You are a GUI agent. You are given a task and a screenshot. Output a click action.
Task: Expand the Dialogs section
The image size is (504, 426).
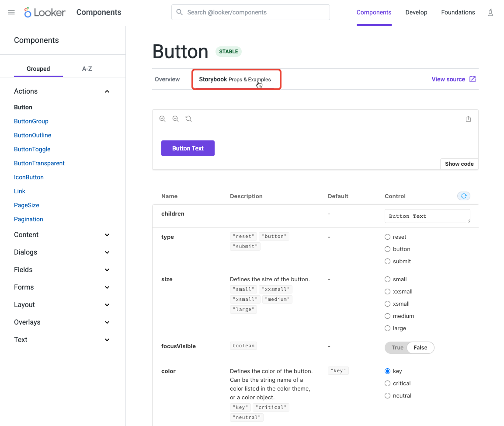coord(107,252)
